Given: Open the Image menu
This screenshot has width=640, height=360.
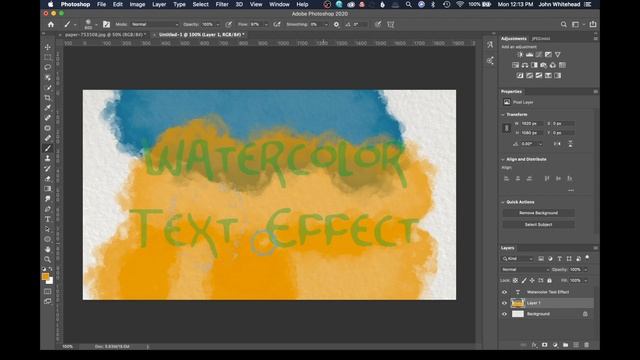Looking at the screenshot, I should (137, 4).
